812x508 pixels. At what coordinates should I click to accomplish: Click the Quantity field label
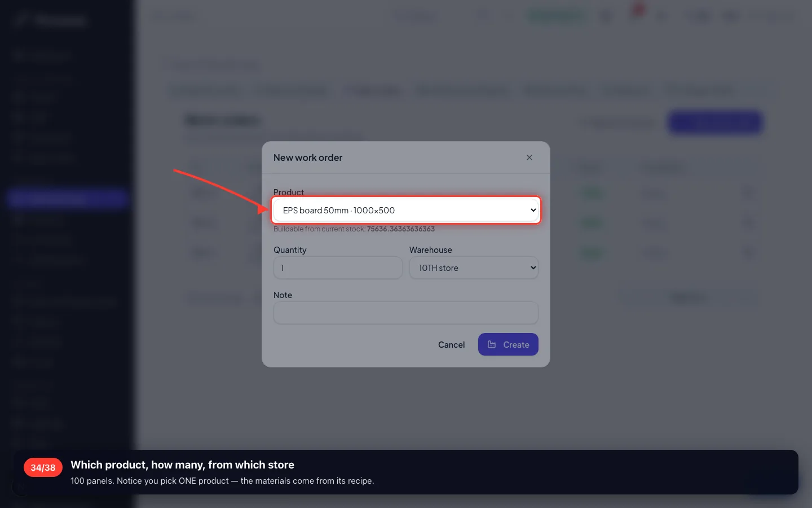click(x=290, y=250)
